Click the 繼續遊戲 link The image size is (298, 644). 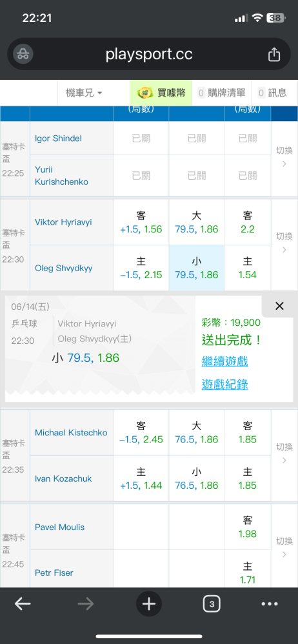(x=224, y=361)
